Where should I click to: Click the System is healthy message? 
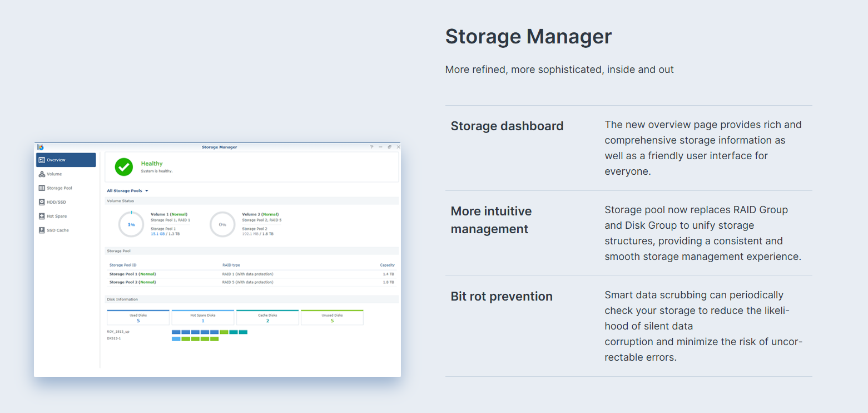click(157, 171)
